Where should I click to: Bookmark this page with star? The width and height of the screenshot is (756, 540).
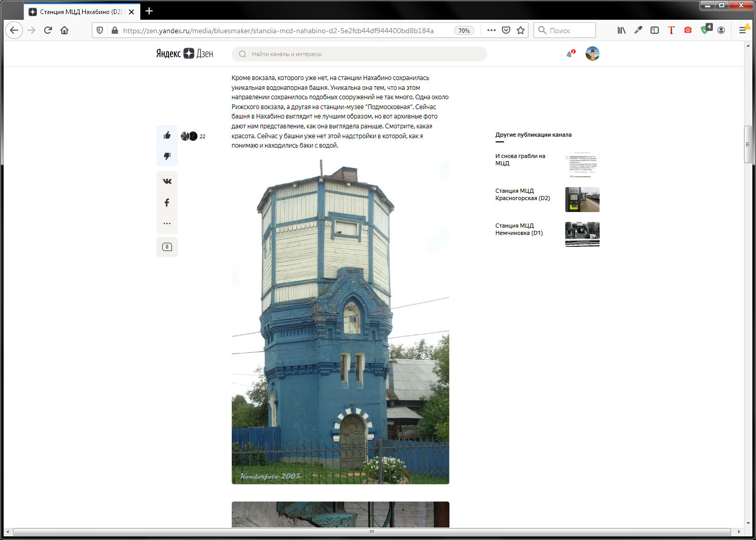[520, 30]
